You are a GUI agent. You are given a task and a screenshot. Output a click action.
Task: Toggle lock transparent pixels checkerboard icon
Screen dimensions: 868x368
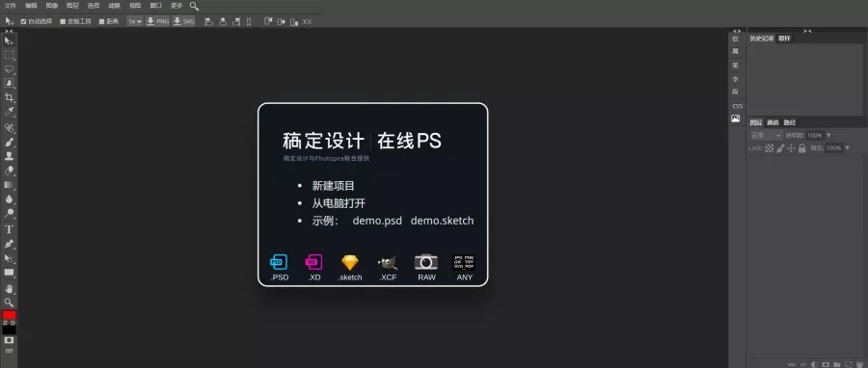[770, 148]
